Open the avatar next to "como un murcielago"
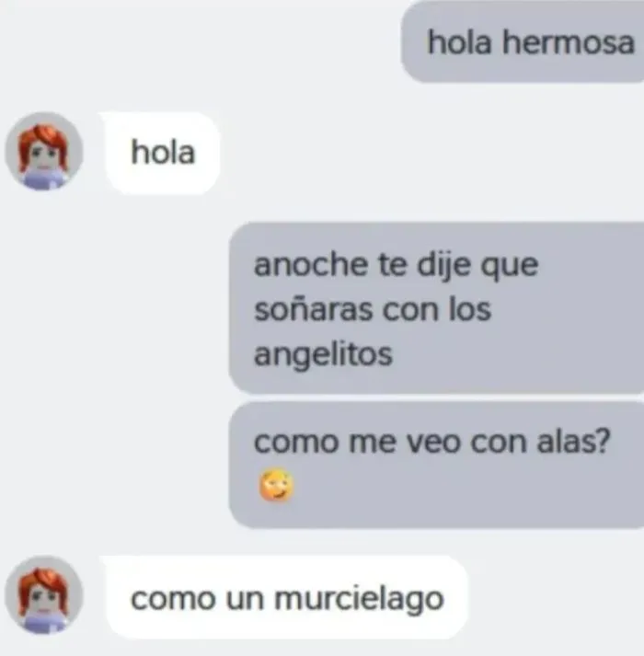644x656 pixels. pos(44,594)
